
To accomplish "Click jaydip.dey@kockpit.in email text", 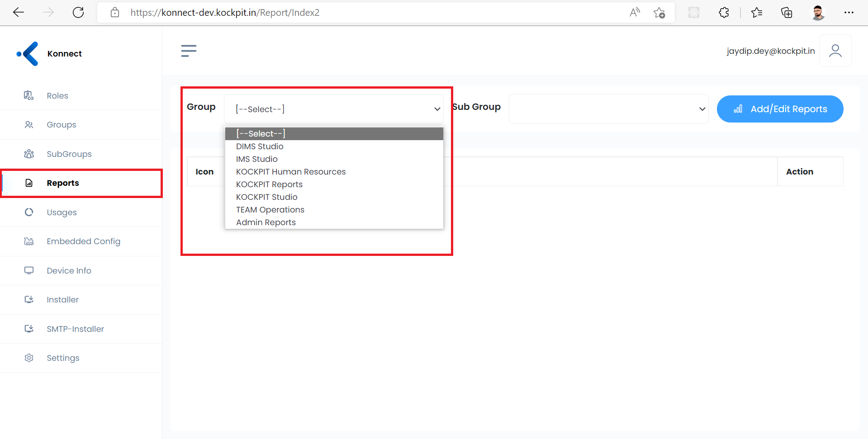I will click(770, 51).
